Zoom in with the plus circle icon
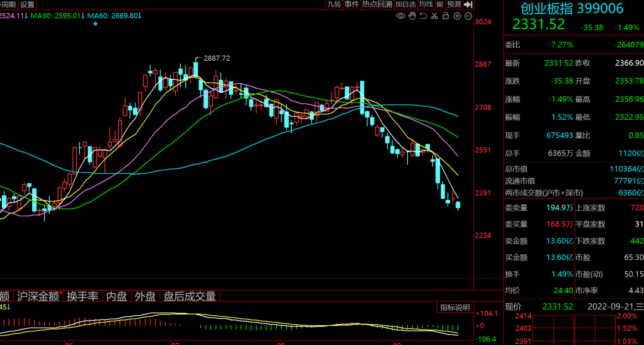The height and width of the screenshot is (345, 644). tap(456, 15)
